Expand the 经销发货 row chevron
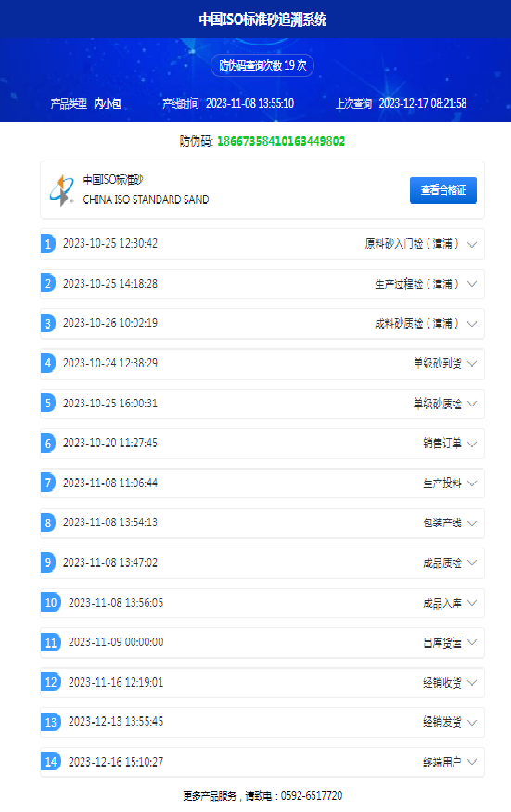The image size is (511, 812). pyautogui.click(x=472, y=722)
